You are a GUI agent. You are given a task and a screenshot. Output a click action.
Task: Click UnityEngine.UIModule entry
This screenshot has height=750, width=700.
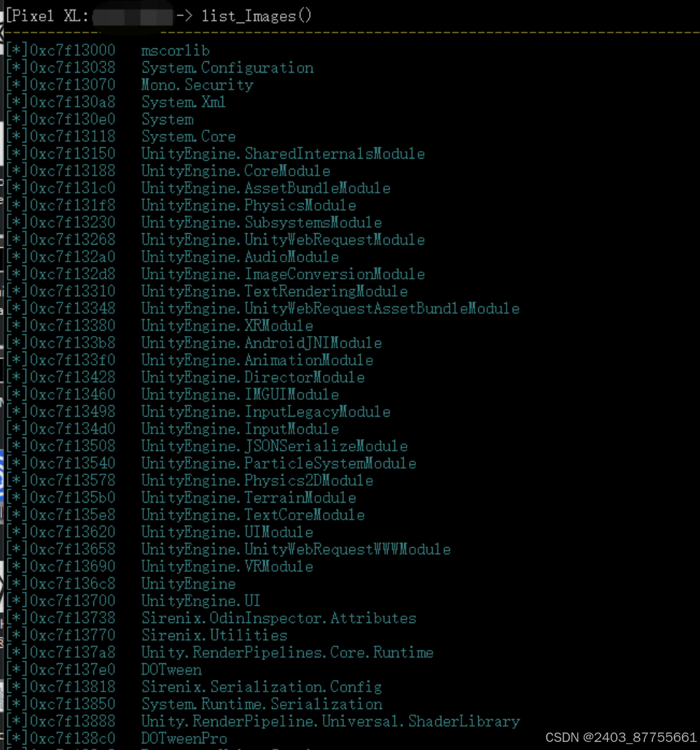coord(227,533)
